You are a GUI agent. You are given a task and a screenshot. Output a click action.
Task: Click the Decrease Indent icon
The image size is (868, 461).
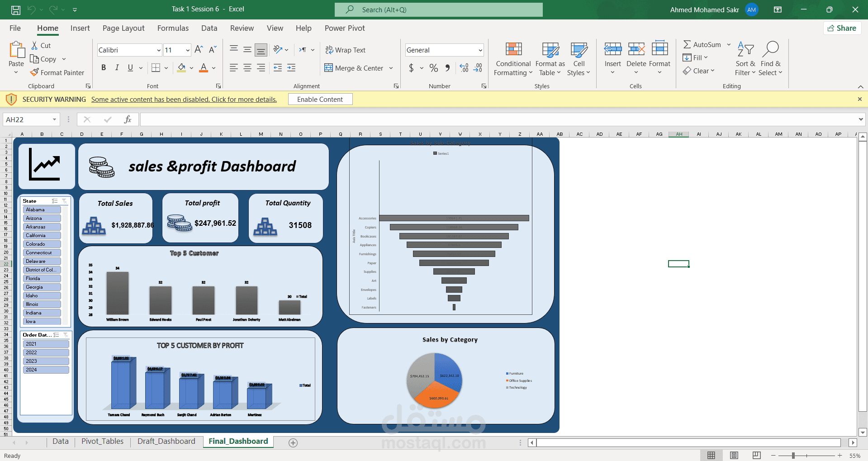click(x=278, y=68)
